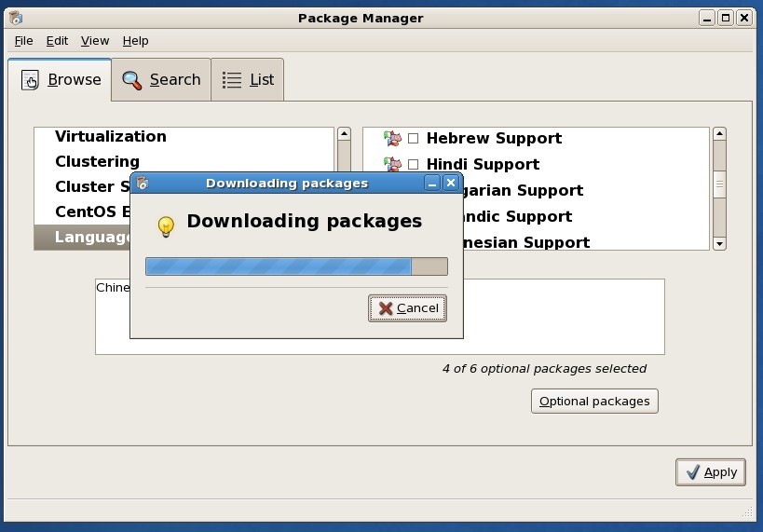
Task: Click the List tab lines icon
Action: (232, 80)
